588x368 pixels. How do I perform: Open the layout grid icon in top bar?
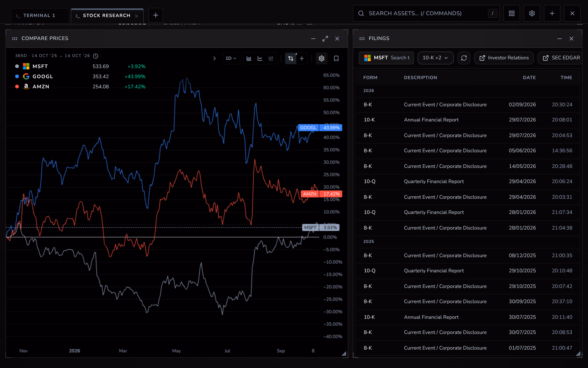click(512, 13)
